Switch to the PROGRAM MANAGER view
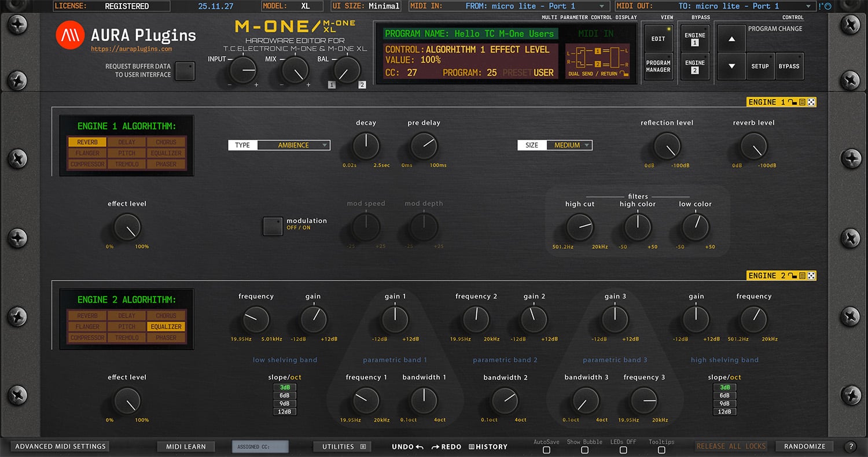The height and width of the screenshot is (457, 868). 659,66
